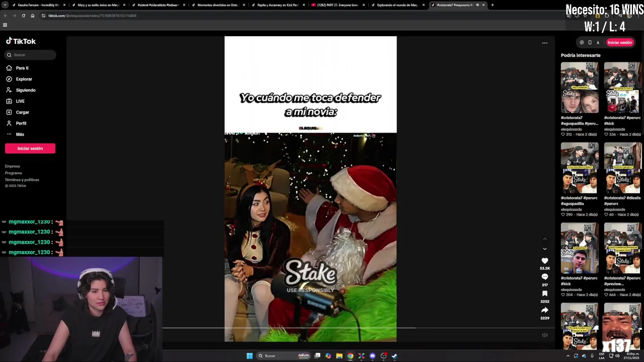Open #preview recommended video with 666 likes
Viewport: 644px width, 362px height.
pyautogui.click(x=623, y=248)
